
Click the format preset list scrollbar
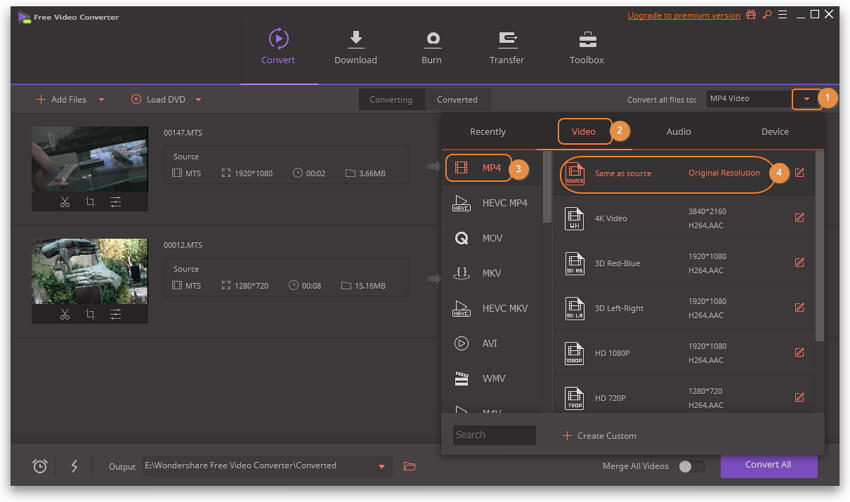[x=820, y=250]
